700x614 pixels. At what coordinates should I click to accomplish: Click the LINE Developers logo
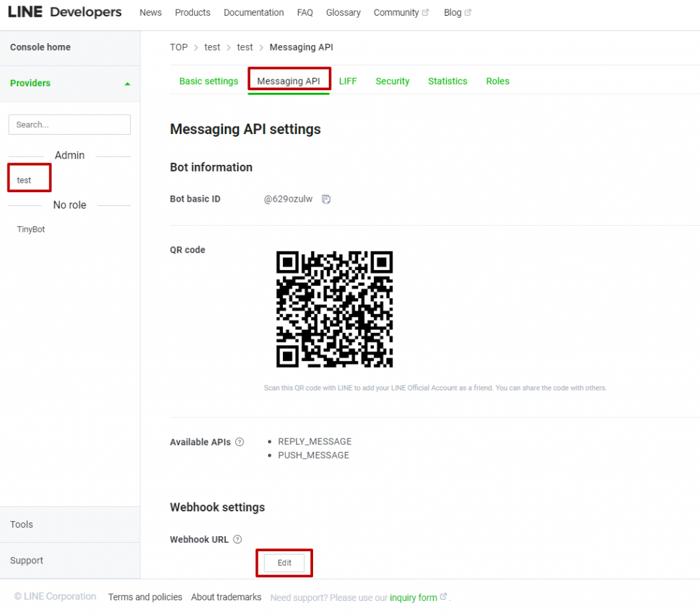tap(65, 12)
